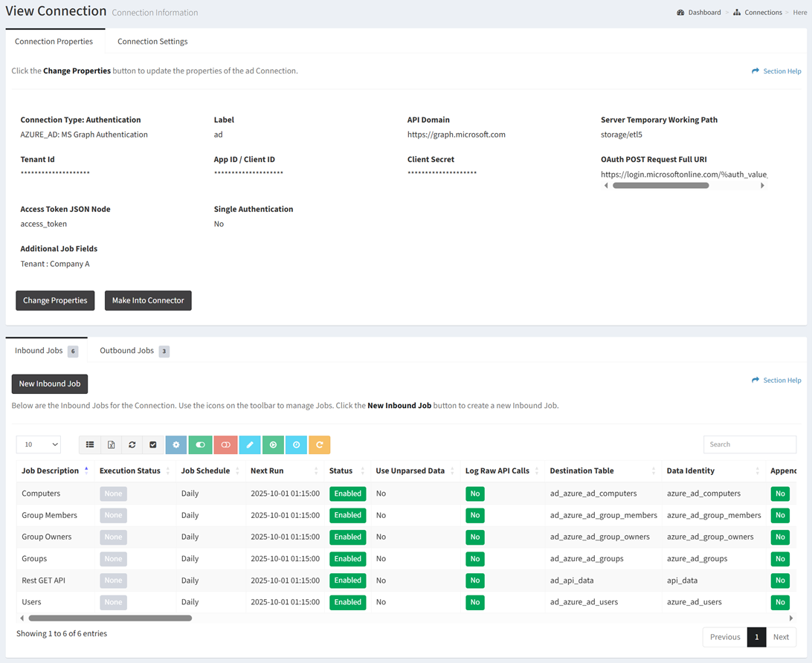Click the refresh table icon
812x663 pixels.
tap(132, 444)
